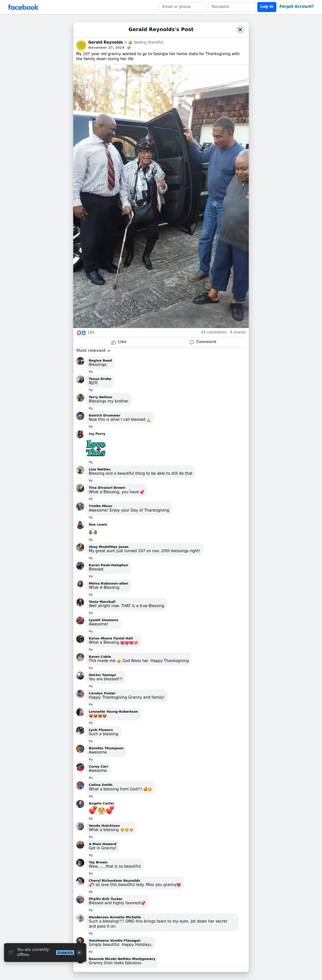This screenshot has height=980, width=322.
Task: Open the granny photo thumbnail
Action: click(x=161, y=196)
